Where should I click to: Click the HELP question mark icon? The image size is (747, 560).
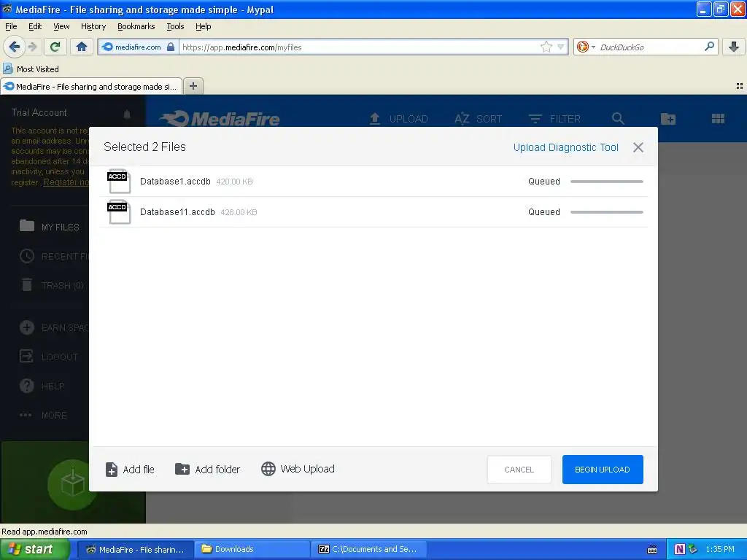click(27, 386)
